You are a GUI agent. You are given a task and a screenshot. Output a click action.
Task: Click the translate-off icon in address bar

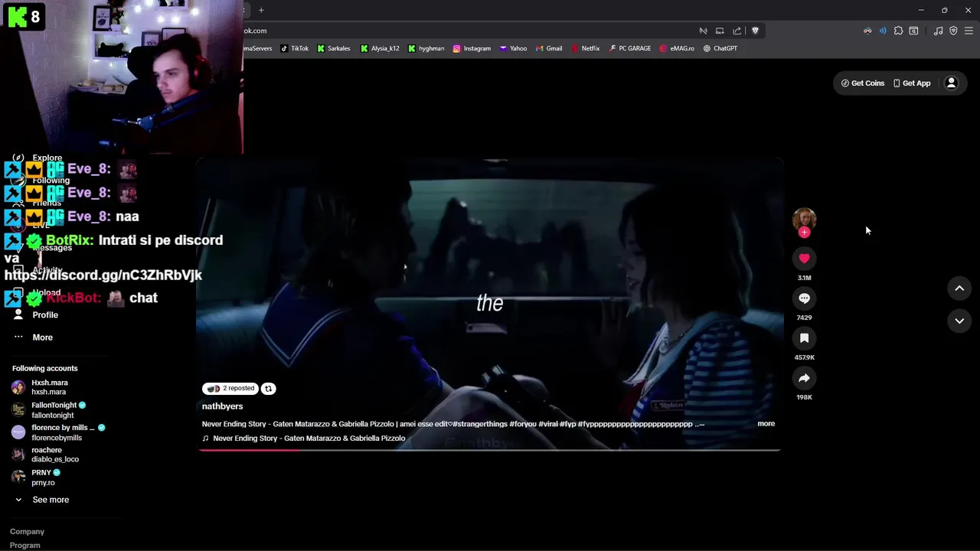(703, 31)
